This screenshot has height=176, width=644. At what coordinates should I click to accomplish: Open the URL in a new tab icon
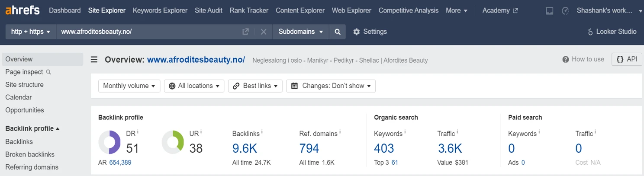[245, 32]
